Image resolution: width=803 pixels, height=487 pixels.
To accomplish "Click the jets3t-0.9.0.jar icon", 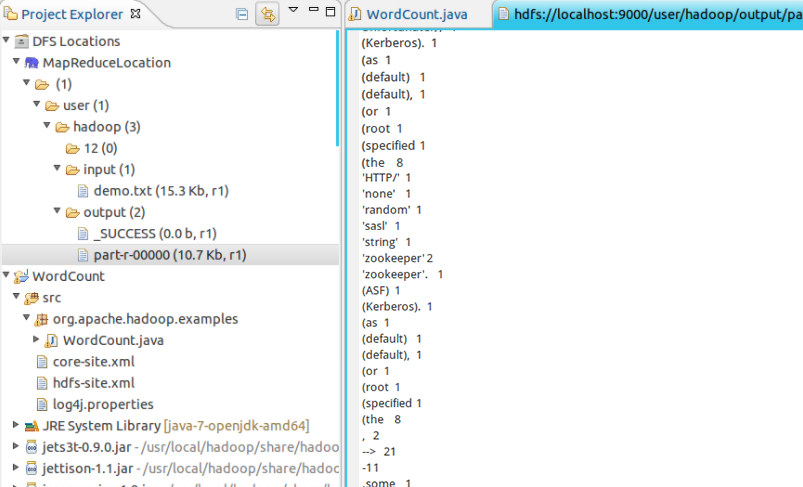I will click(32, 448).
